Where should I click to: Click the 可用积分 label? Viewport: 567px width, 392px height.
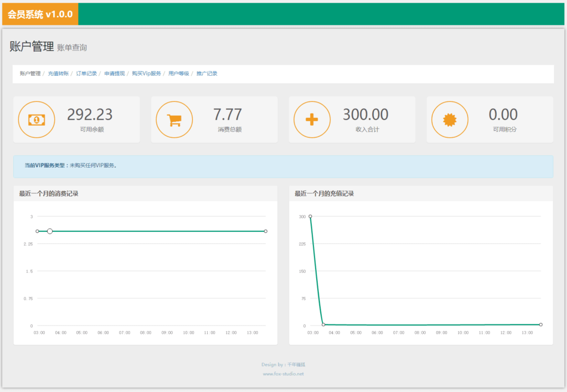[505, 130]
